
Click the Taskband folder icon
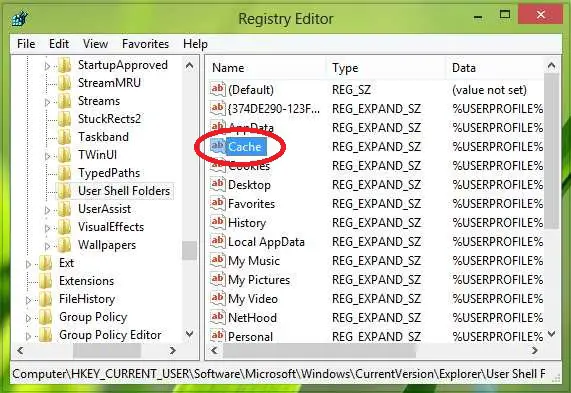coord(65,137)
